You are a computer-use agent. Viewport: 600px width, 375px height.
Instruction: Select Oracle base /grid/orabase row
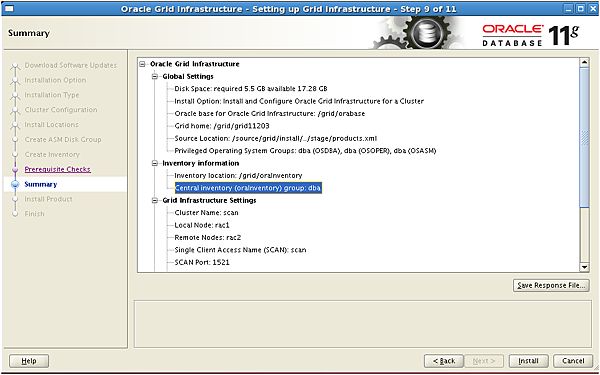pos(270,114)
